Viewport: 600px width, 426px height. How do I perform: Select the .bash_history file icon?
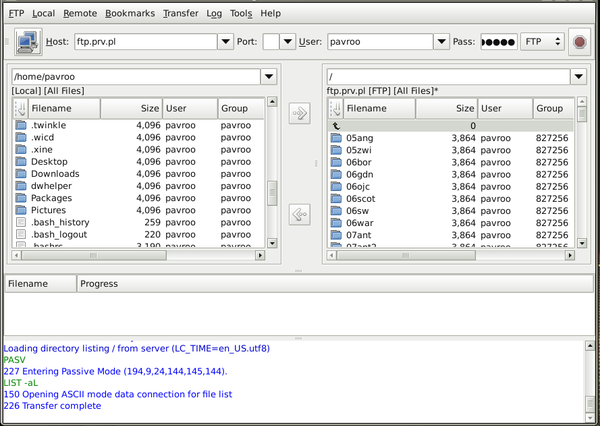point(22,222)
